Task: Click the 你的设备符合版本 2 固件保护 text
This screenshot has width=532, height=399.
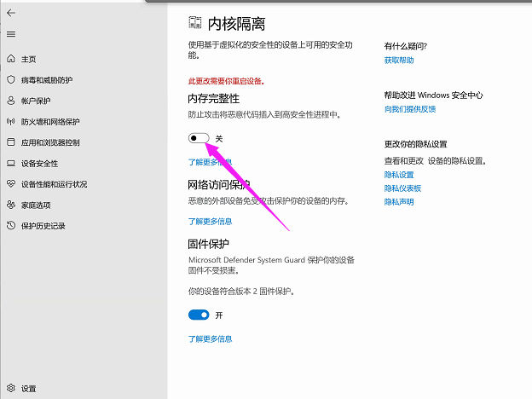Action: pyautogui.click(x=241, y=291)
